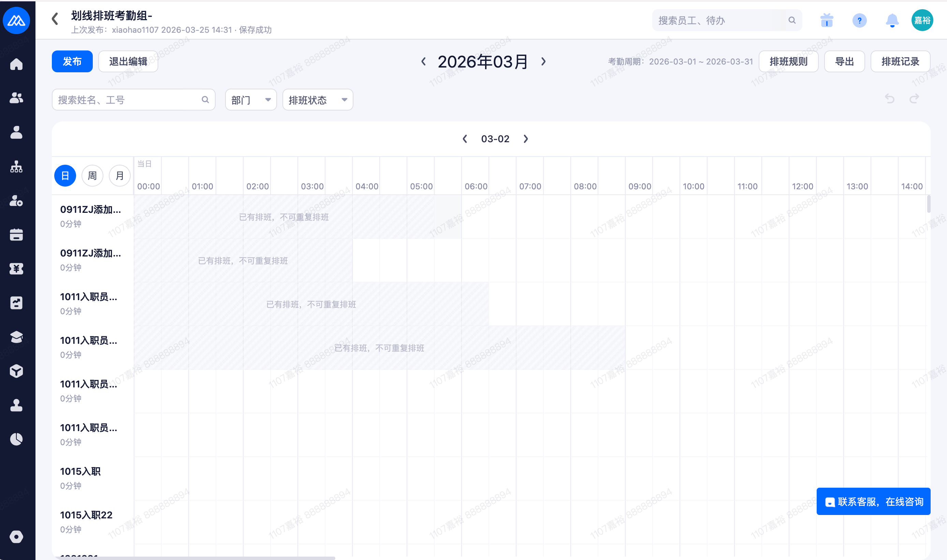The width and height of the screenshot is (947, 560).
Task: Click 退出编辑 button
Action: pos(128,61)
